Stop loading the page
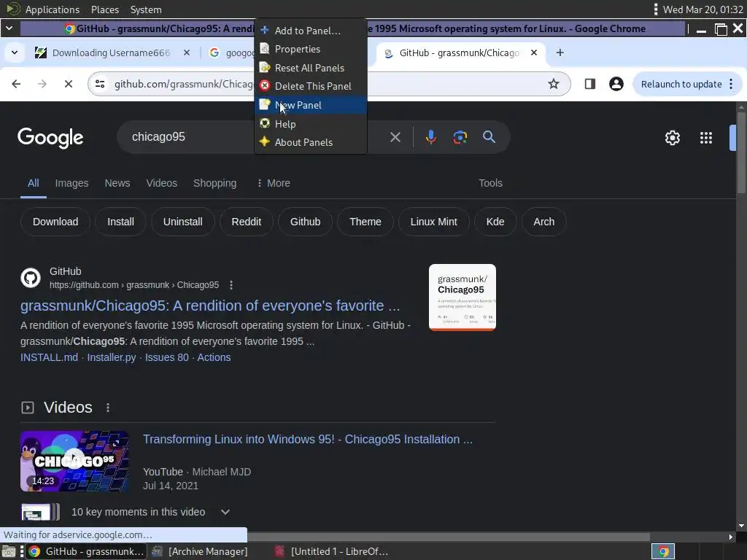This screenshot has height=560, width=747. point(69,85)
